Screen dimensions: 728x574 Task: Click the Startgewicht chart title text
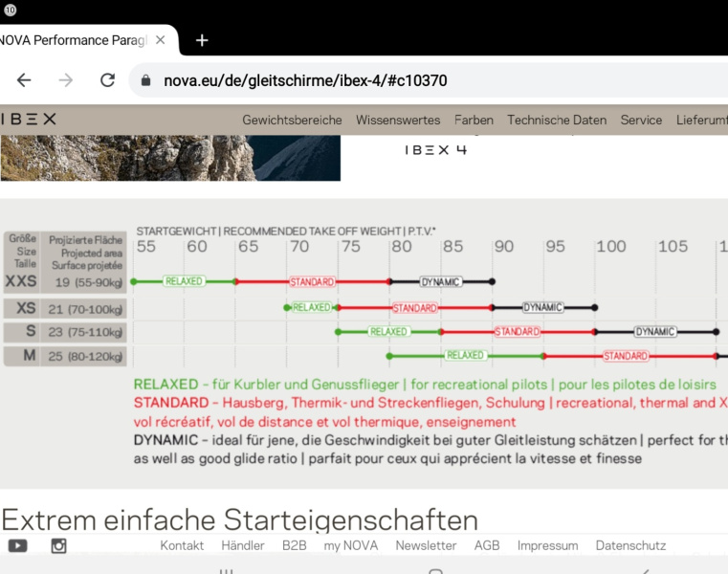tap(285, 231)
